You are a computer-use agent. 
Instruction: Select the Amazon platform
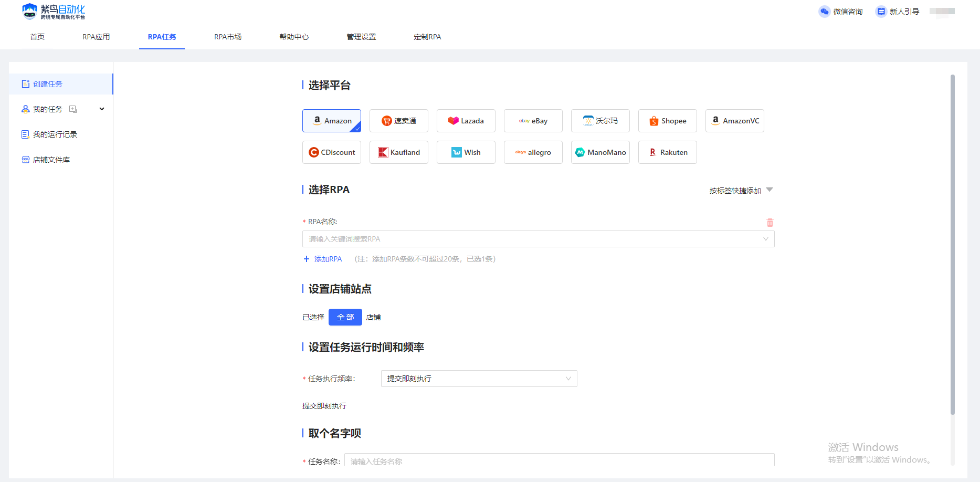coord(332,121)
